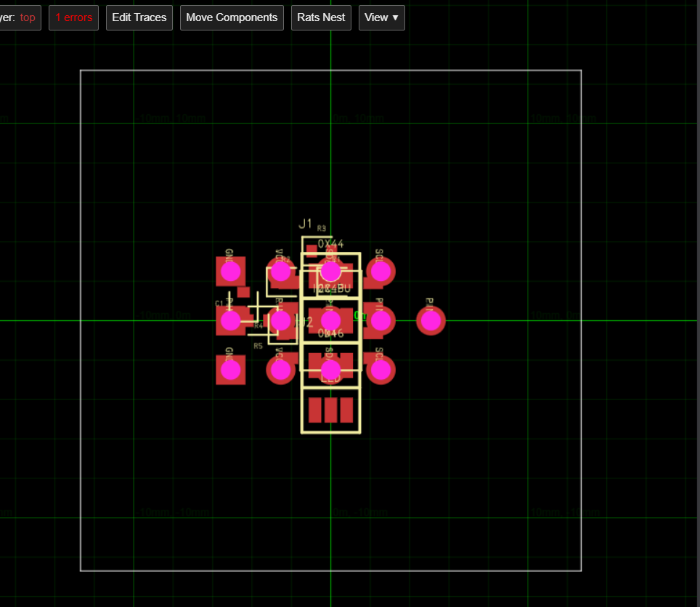Open the View dropdown menu

[382, 18]
